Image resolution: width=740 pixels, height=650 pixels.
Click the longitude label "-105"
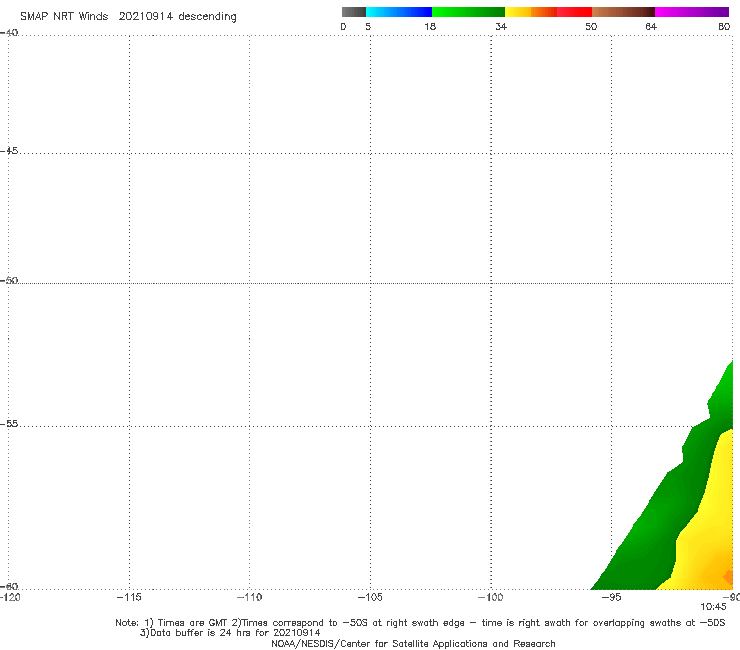[370, 597]
